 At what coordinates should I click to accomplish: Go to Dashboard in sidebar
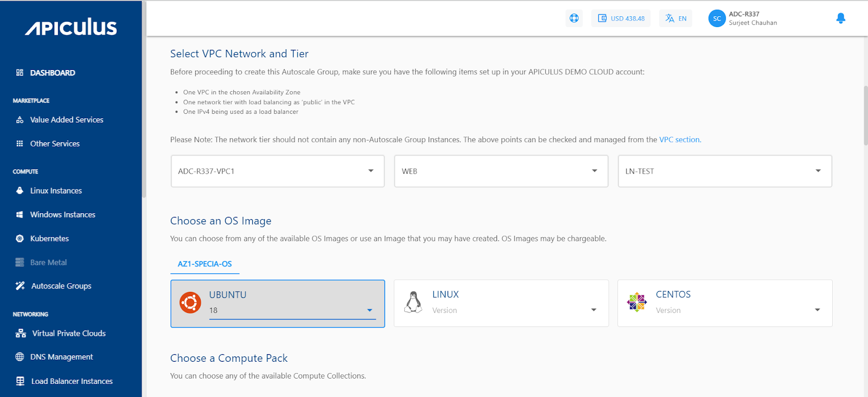[x=53, y=73]
